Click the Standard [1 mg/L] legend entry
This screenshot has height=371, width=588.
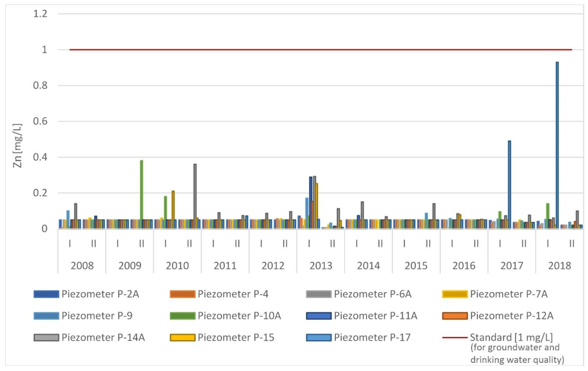511,338
